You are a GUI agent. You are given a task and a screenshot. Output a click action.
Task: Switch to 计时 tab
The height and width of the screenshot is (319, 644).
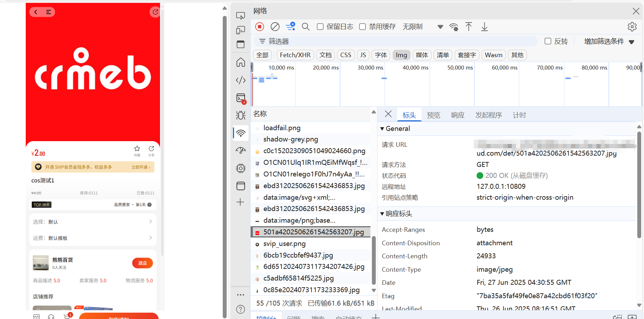tap(519, 115)
